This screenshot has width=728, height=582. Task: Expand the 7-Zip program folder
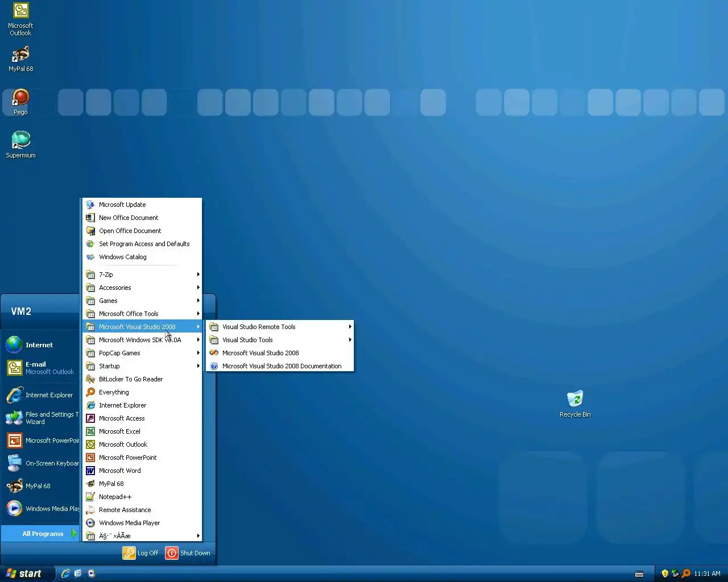tap(142, 275)
